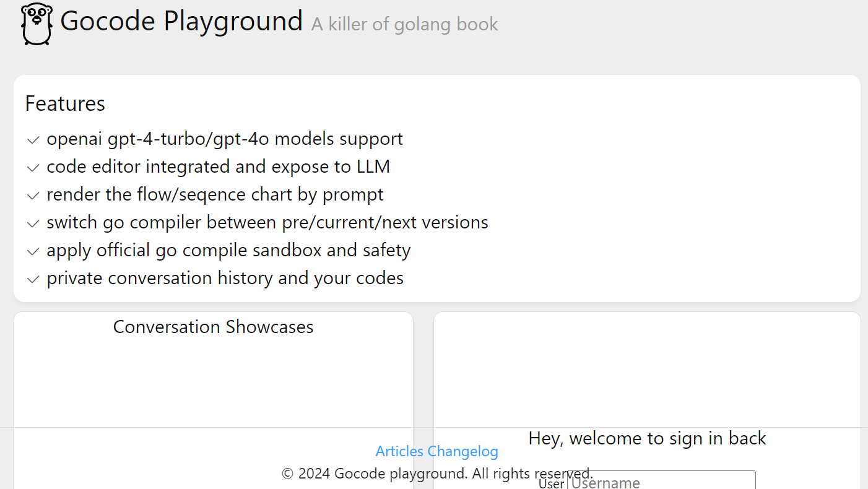The height and width of the screenshot is (489, 868).
Task: Click the welcome sign in back heading
Action: [647, 438]
